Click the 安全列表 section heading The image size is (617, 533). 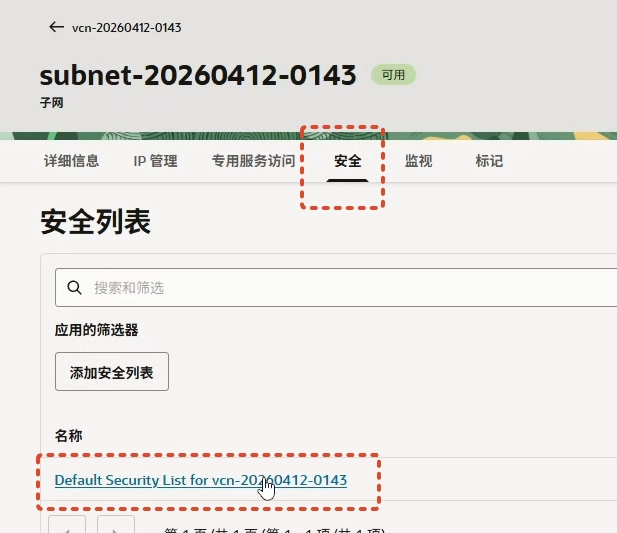[x=95, y=222]
